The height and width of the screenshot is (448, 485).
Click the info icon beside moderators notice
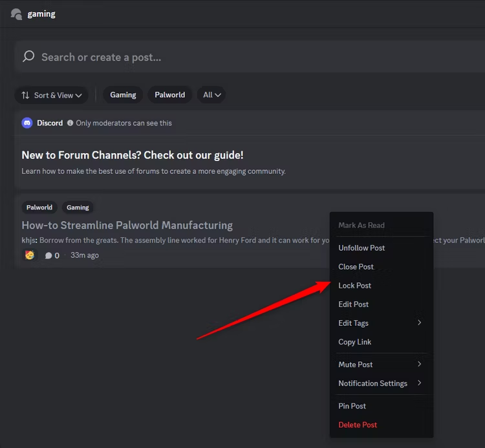(x=70, y=123)
